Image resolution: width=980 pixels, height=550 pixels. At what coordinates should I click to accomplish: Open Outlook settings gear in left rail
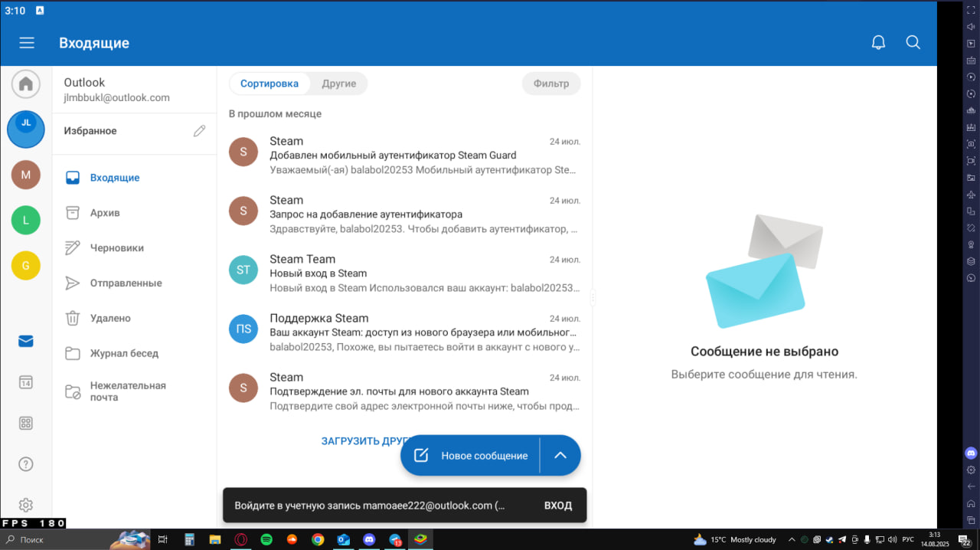26,505
